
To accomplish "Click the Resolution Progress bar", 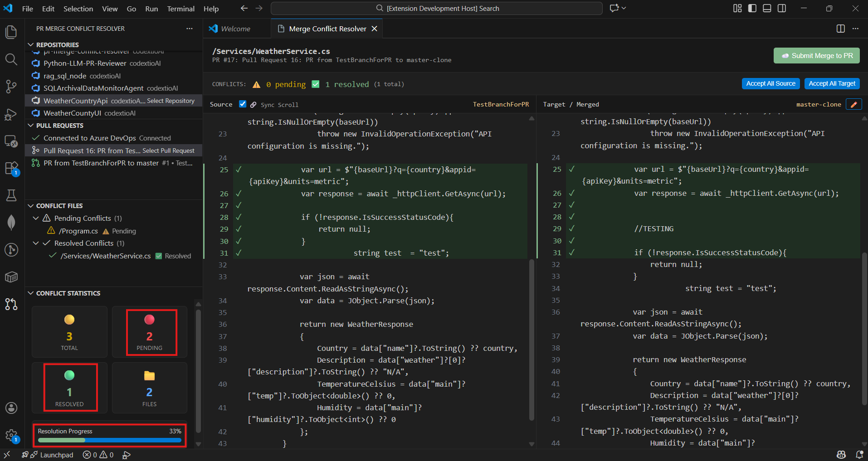I will pos(109,440).
